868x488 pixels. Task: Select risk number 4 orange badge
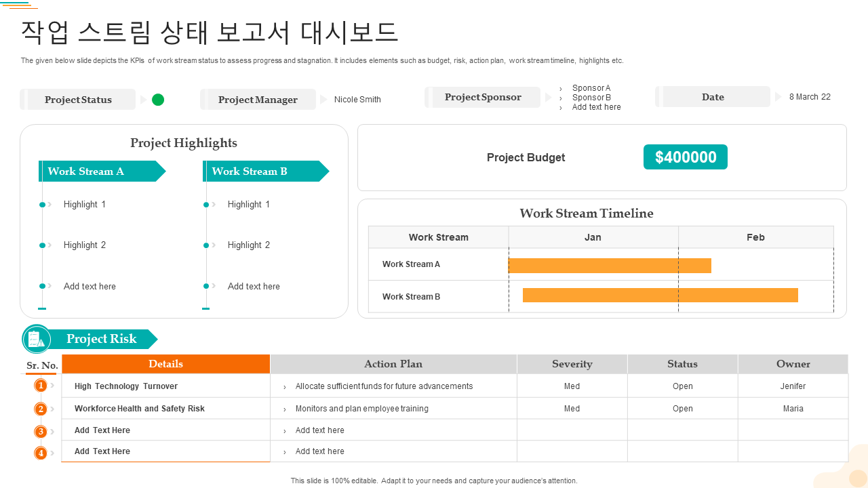coord(41,453)
